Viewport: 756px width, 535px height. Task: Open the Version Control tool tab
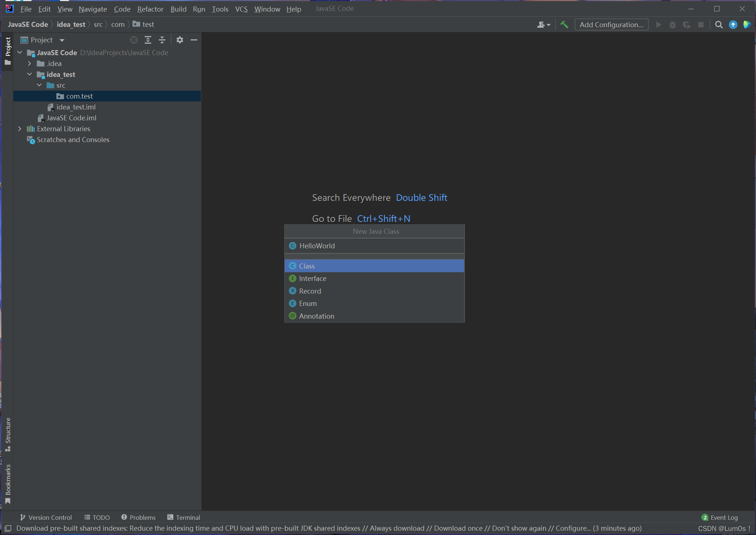[x=46, y=518]
